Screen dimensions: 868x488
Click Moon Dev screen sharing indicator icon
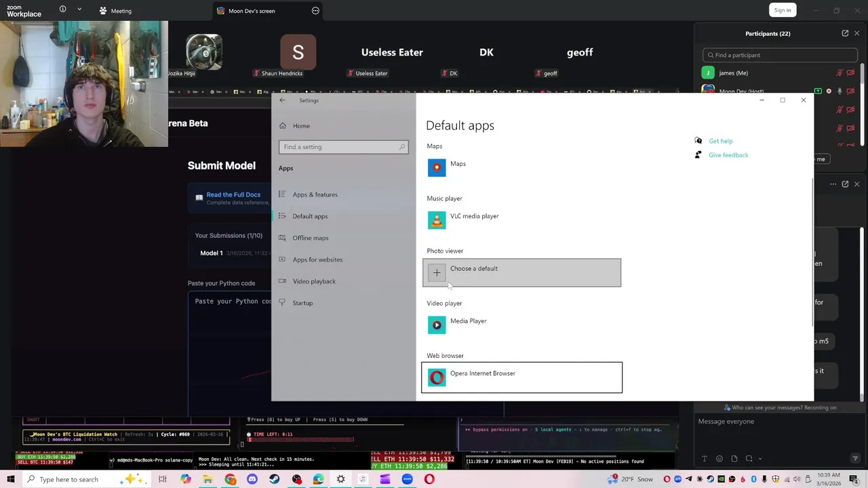point(818,91)
